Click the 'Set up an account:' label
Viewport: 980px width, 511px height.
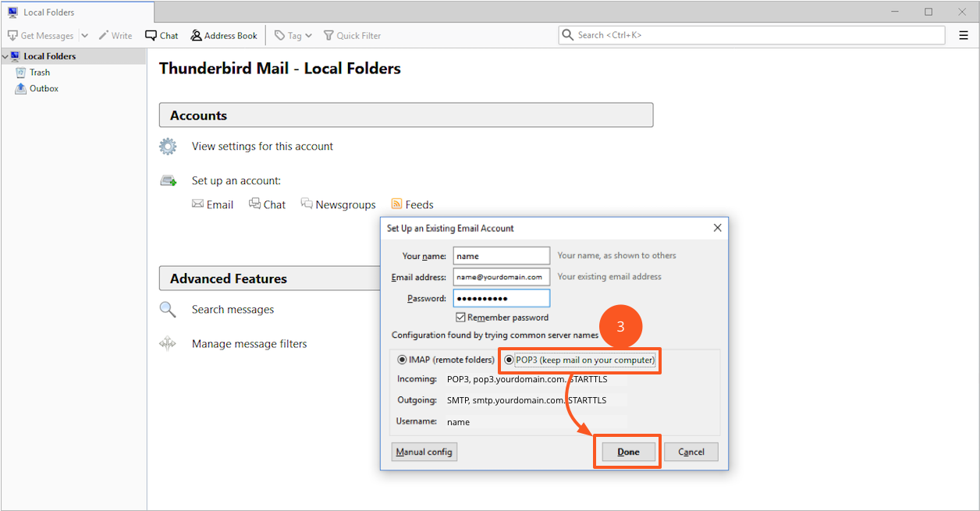tap(236, 181)
